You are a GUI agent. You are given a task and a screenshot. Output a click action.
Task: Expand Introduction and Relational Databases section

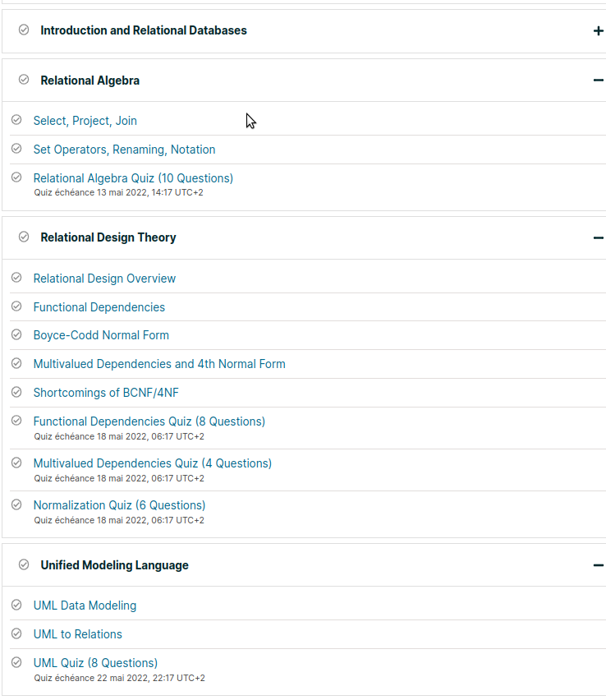(x=598, y=31)
